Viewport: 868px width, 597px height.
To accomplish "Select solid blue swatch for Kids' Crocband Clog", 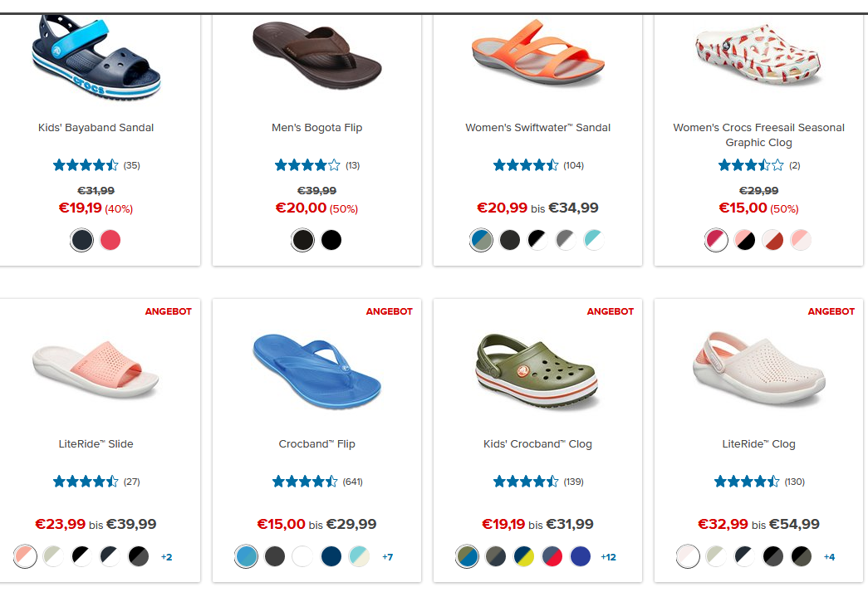I will [580, 556].
